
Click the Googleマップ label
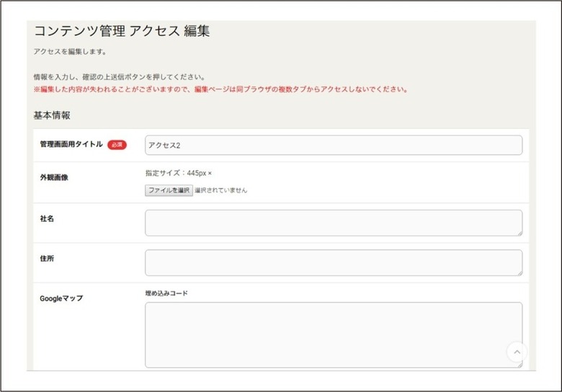point(61,298)
